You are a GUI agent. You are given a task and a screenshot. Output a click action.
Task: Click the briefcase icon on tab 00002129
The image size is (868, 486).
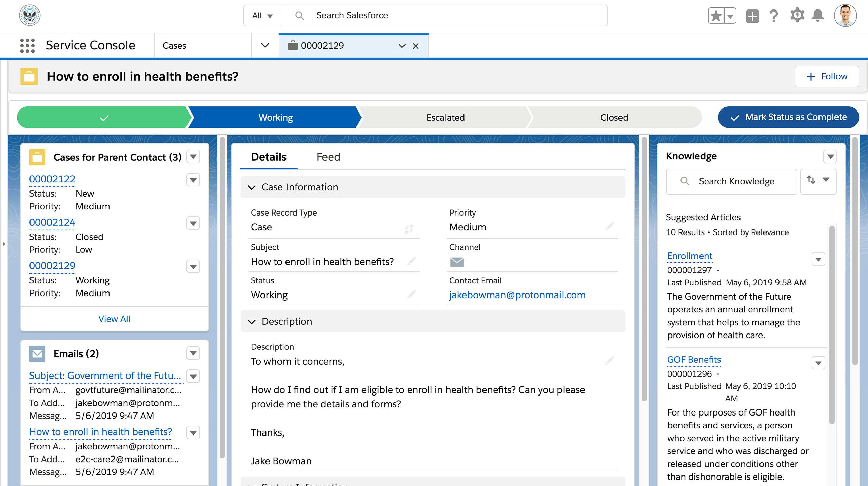(x=292, y=45)
